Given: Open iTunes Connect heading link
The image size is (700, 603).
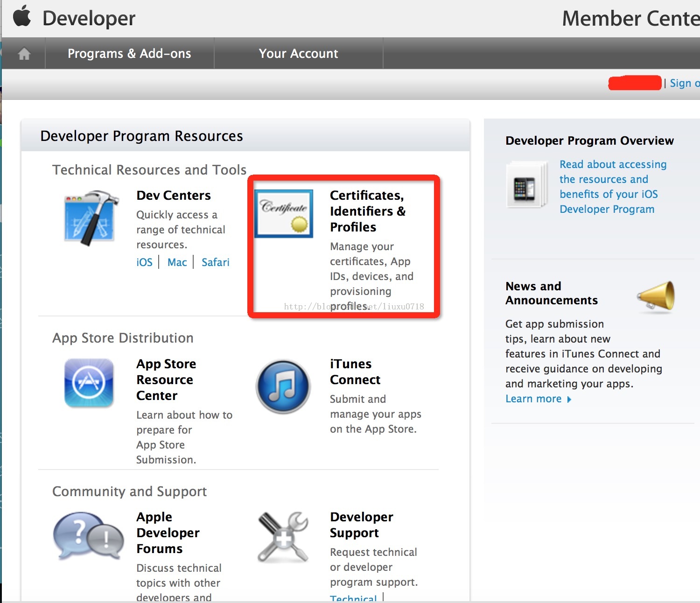Looking at the screenshot, I should (355, 372).
